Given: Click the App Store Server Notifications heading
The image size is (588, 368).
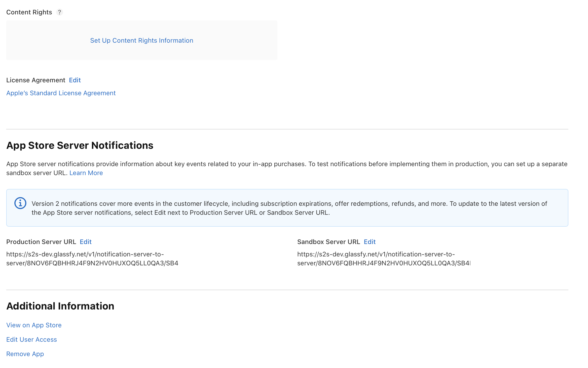Looking at the screenshot, I should click(x=80, y=145).
